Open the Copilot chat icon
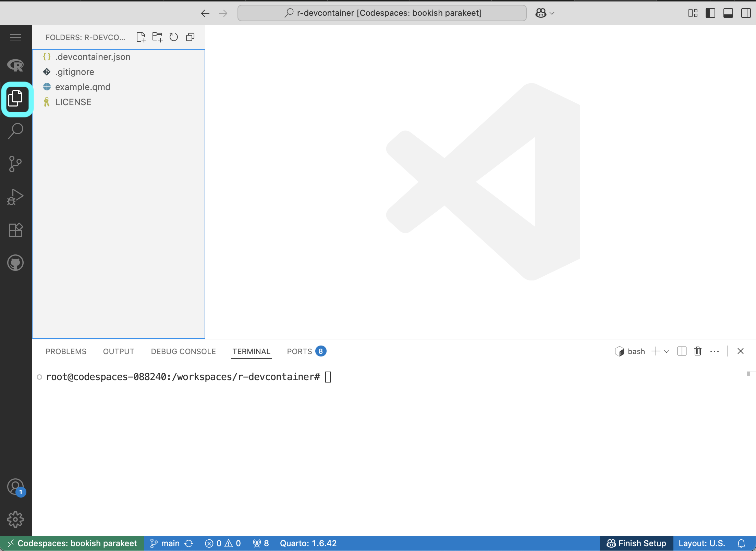This screenshot has width=756, height=551. pos(540,13)
